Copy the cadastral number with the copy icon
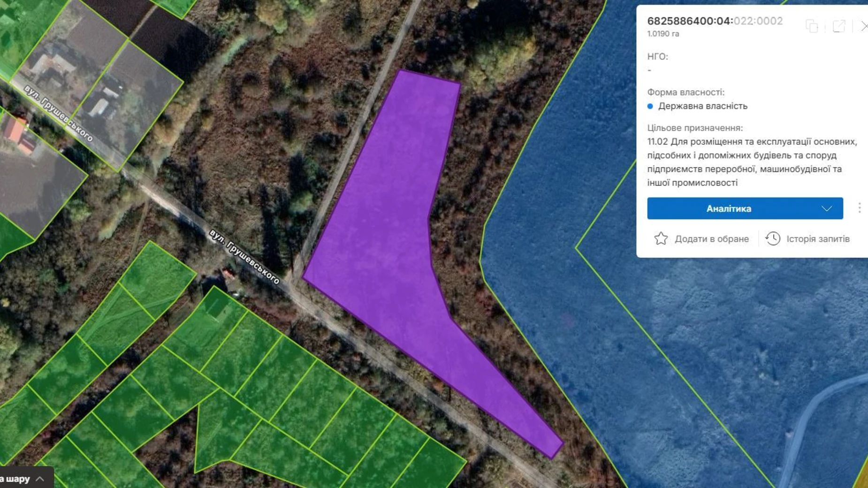Screen dimensions: 868x488 tap(812, 26)
